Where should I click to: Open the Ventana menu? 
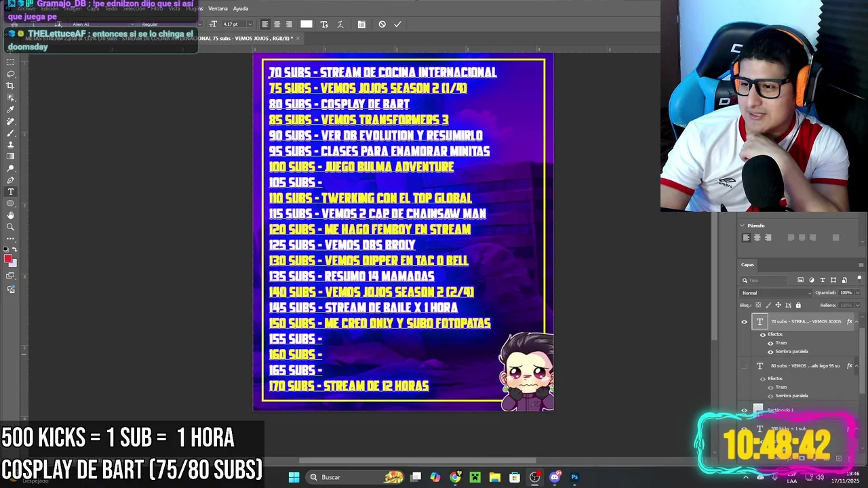tap(218, 9)
